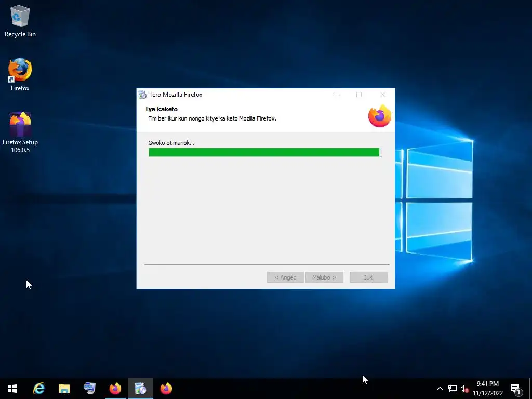Click the '< Angec' back button
This screenshot has height=399, width=532.
(285, 277)
